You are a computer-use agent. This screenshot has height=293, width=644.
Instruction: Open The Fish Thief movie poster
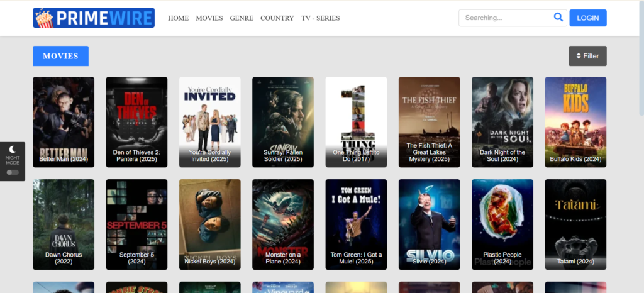[429, 122]
